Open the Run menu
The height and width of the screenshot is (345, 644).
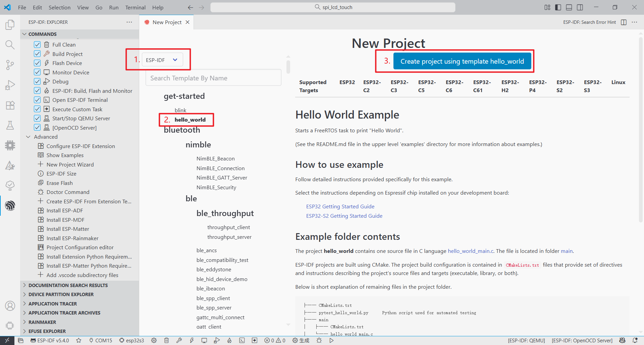pos(114,7)
